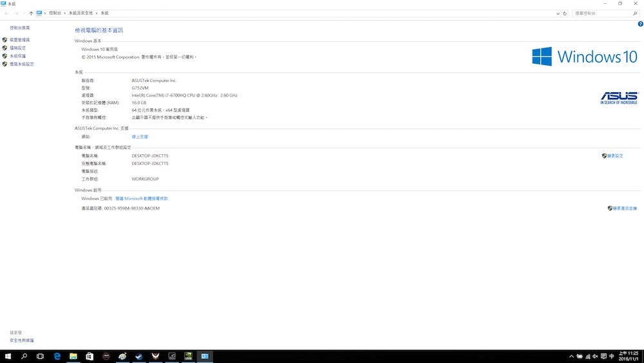Open the Action Center notifications icon
Image resolution: width=644 pixels, height=363 pixels.
click(x=603, y=357)
